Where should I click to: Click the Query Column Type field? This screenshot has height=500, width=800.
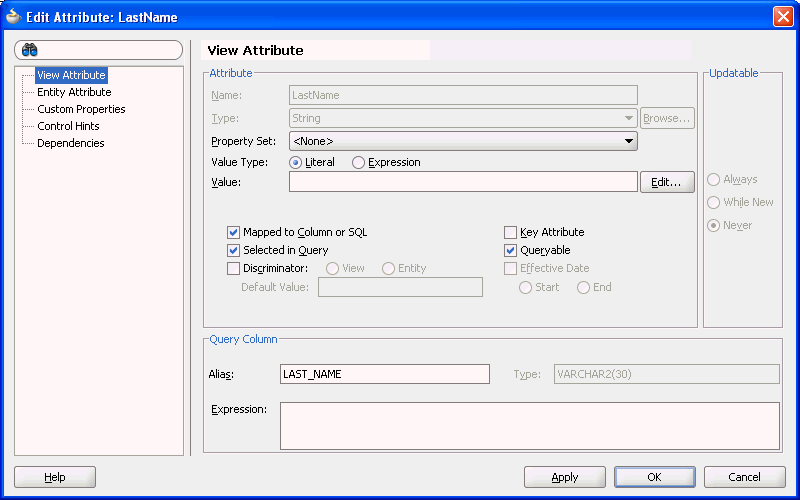pyautogui.click(x=667, y=374)
